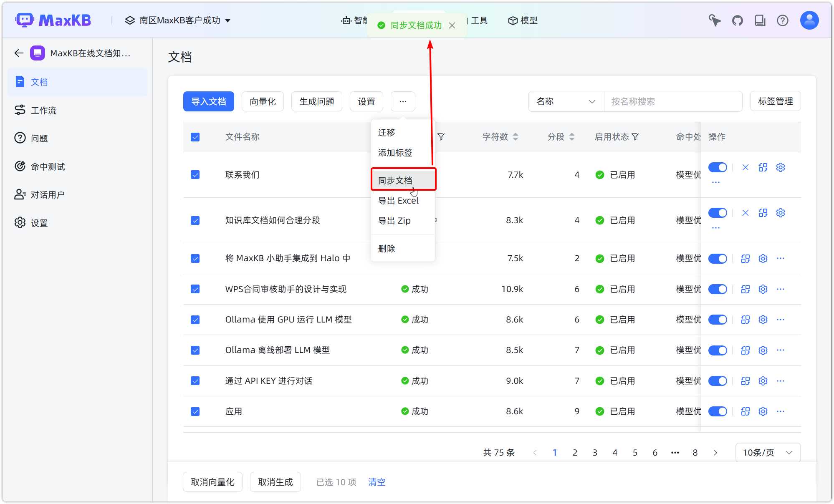Click the back arrow beside the knowledge base name

point(18,53)
